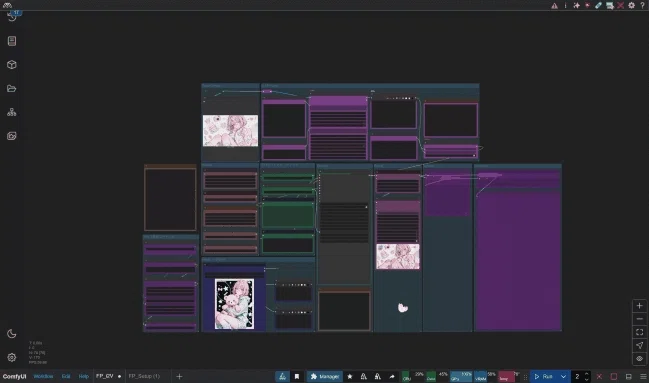The width and height of the screenshot is (649, 383).
Task: Click the list-with-star icon at top
Action: pos(609,5)
